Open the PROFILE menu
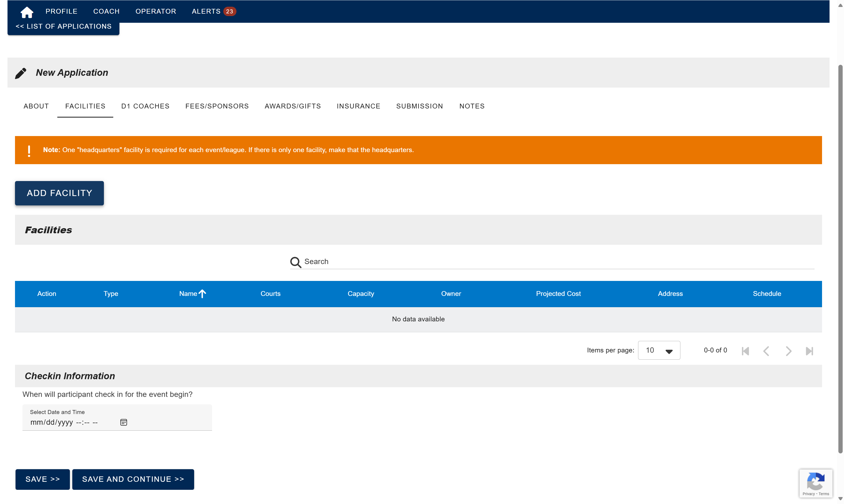Screen dimensions: 844x504 click(x=61, y=11)
